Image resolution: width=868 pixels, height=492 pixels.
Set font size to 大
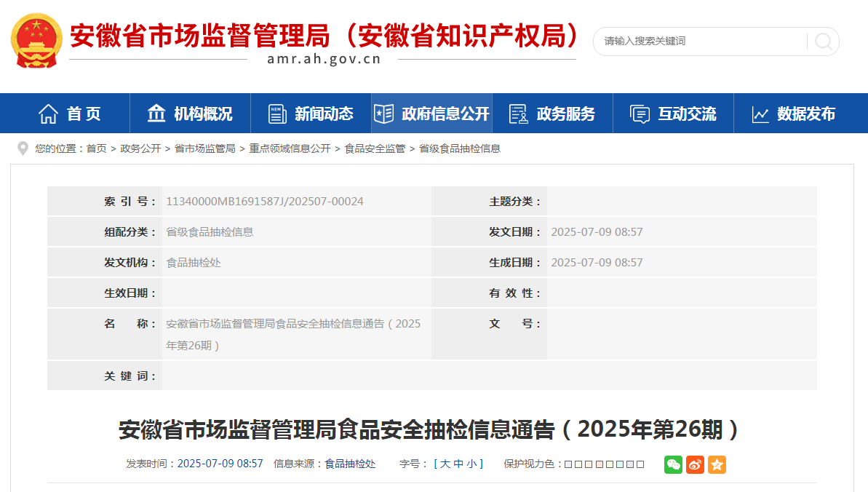(x=445, y=464)
